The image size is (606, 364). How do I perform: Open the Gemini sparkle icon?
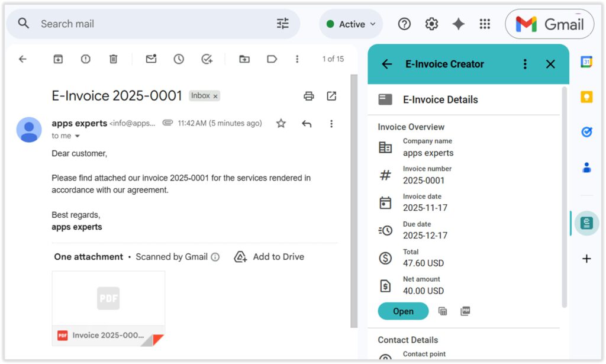tap(459, 24)
